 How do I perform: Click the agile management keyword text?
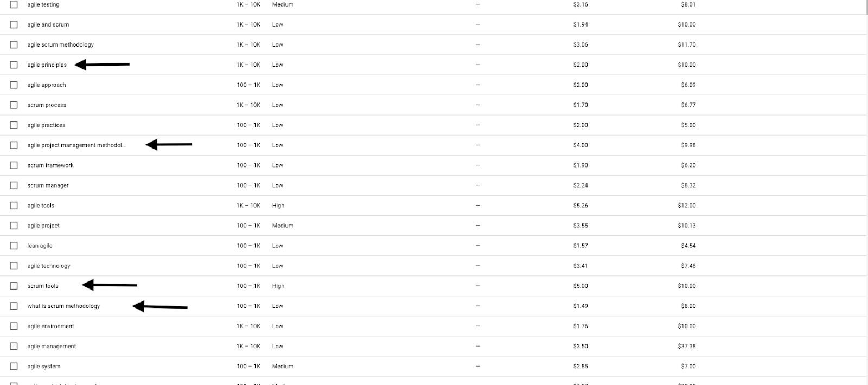pos(52,347)
